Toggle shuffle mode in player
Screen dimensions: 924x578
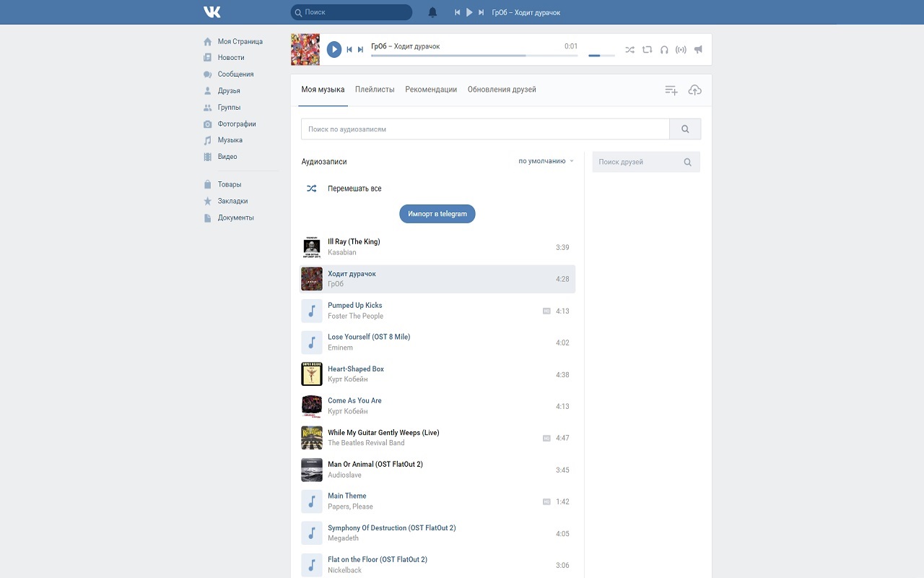pos(629,50)
